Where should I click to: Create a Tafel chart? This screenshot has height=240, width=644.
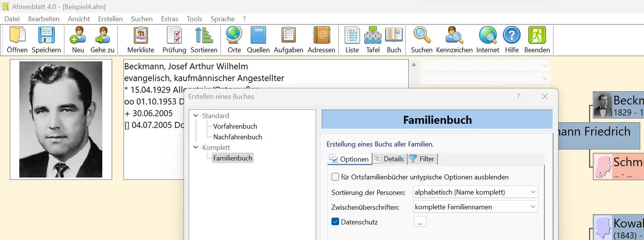(373, 40)
